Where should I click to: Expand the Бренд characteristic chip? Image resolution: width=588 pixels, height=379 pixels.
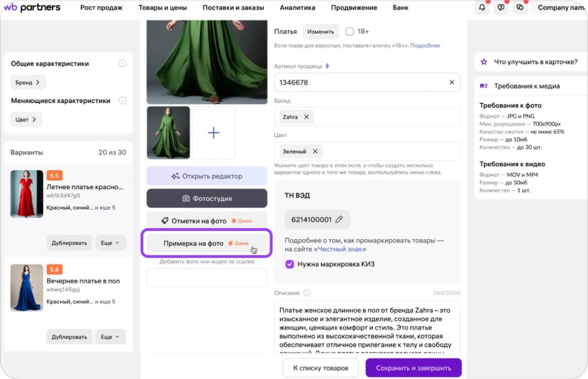pyautogui.click(x=28, y=82)
